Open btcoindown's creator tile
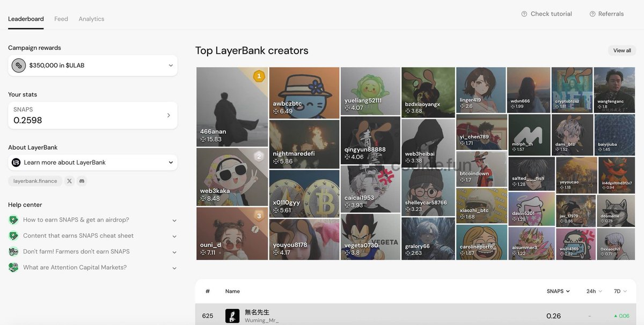The height and width of the screenshot is (325, 644). click(x=481, y=169)
